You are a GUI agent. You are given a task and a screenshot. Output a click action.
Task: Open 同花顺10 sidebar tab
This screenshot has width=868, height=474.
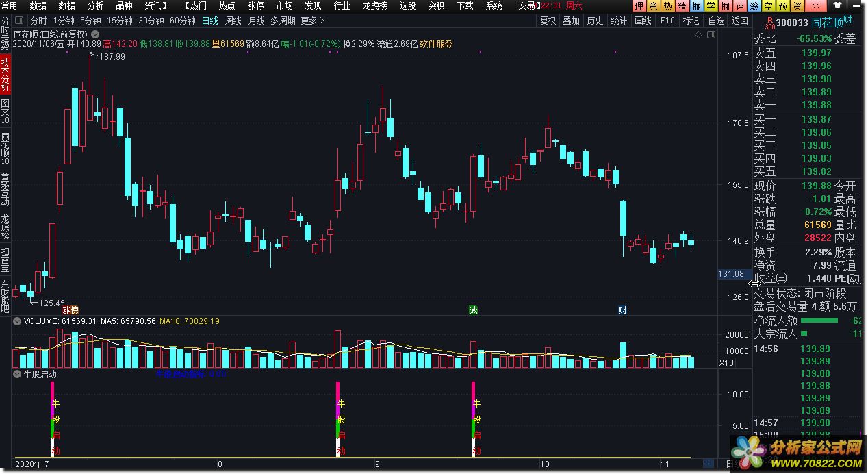point(5,150)
